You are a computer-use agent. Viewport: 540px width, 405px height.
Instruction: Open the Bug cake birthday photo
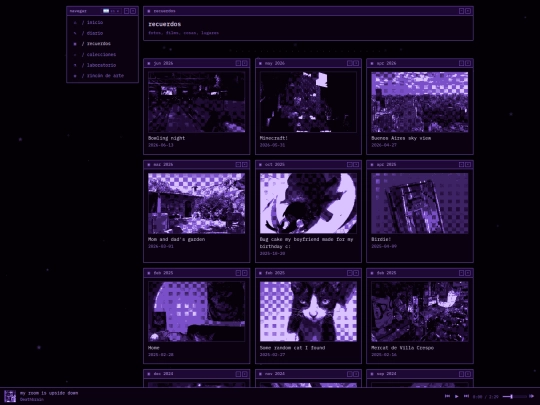click(308, 203)
